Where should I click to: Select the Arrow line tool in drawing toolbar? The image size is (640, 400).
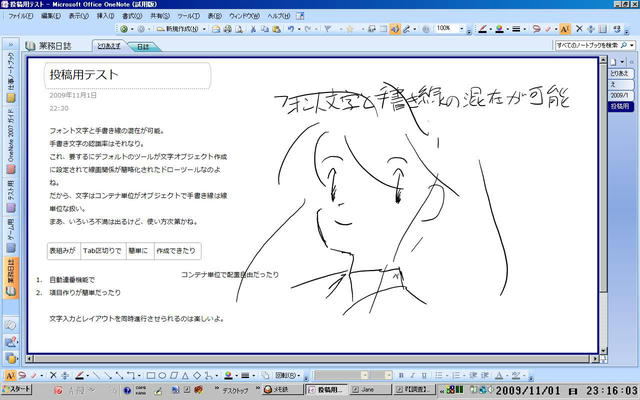108,375
